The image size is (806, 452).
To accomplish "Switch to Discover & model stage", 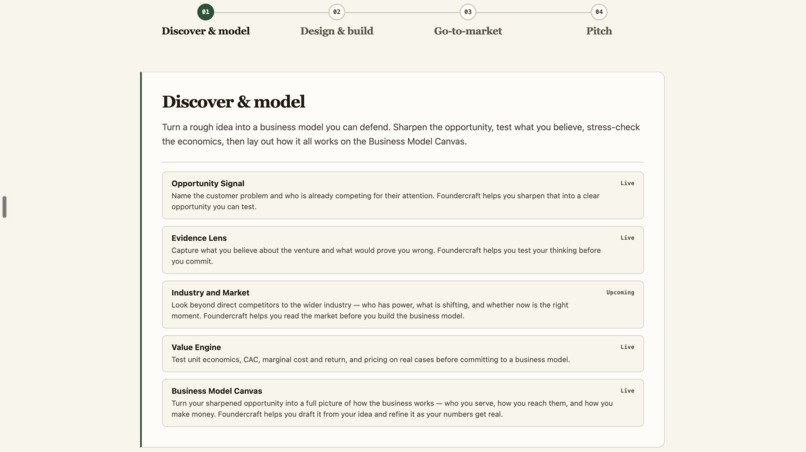I will [206, 31].
